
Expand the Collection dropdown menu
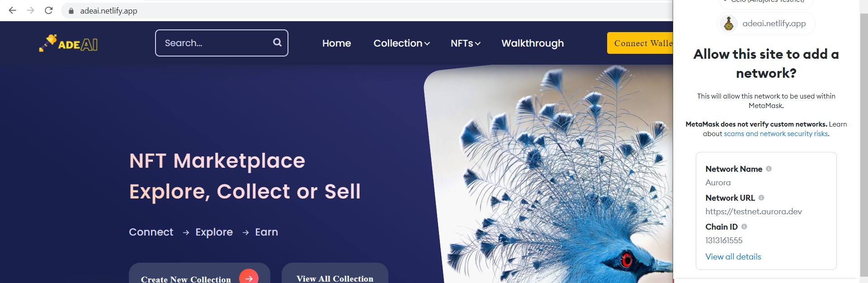(401, 43)
